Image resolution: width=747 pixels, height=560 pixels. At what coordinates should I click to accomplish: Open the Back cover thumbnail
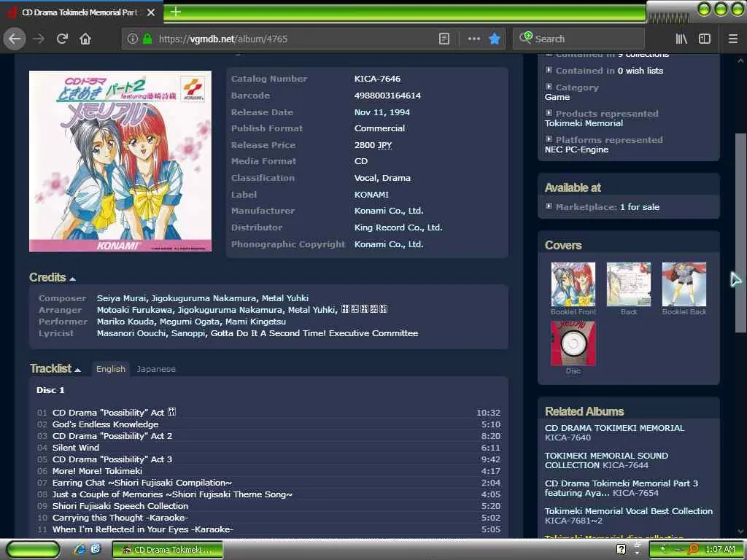pos(628,284)
